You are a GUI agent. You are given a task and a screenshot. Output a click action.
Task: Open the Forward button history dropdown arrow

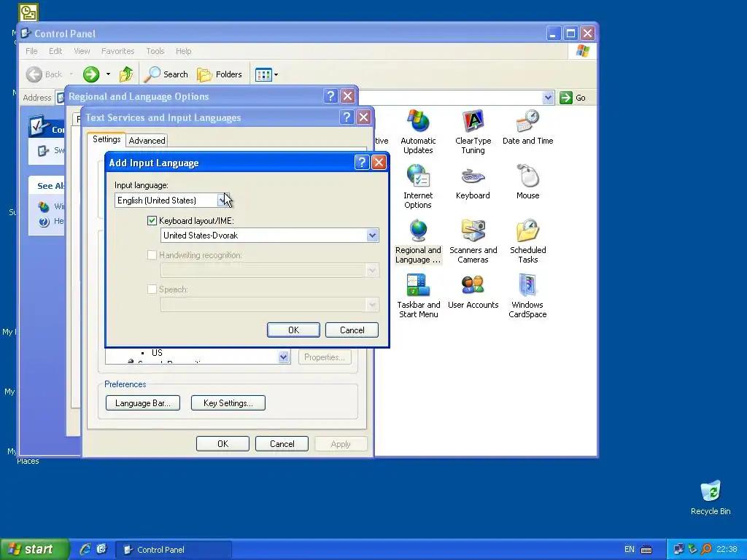pos(108,74)
